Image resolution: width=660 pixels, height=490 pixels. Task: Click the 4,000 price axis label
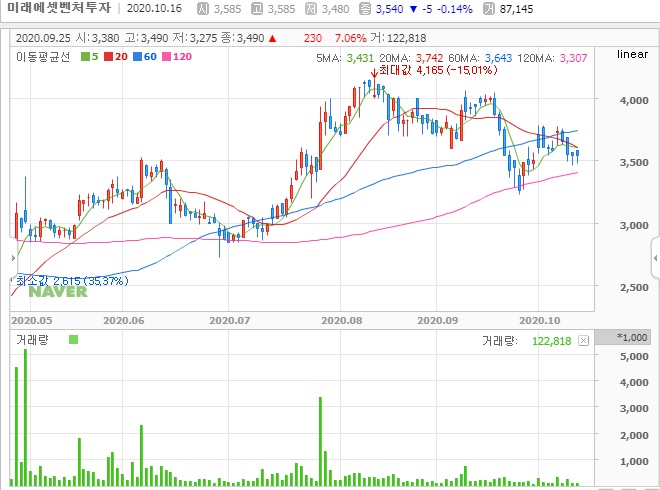pyautogui.click(x=634, y=101)
